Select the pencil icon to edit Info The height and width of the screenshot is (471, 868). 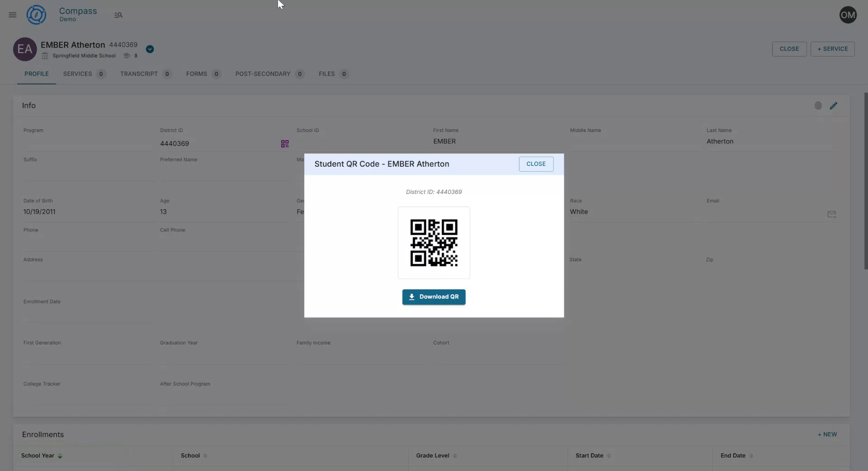pyautogui.click(x=834, y=105)
